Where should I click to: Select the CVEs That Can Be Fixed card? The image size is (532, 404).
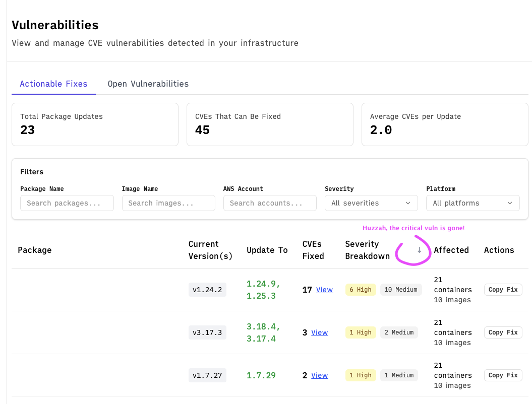270,124
